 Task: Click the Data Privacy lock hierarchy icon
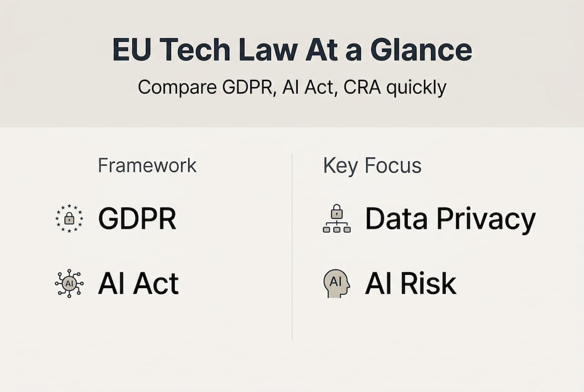click(336, 219)
